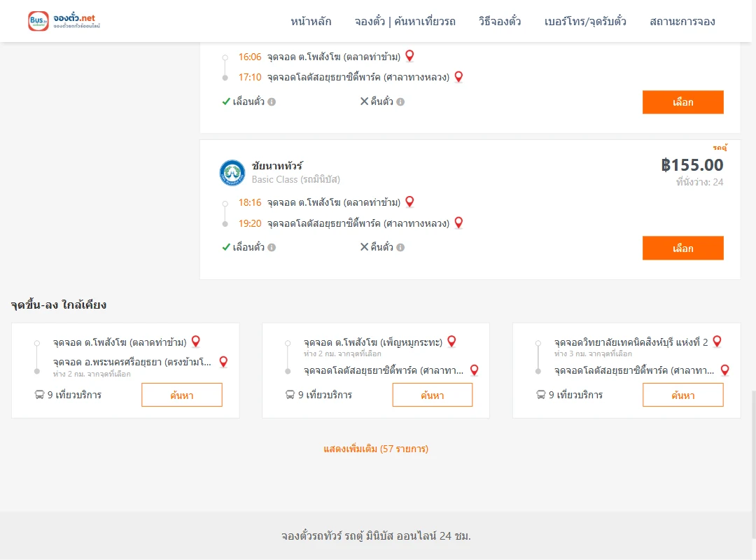
Task: Open map pin beside วิทยาลัยเทคนิคสิงห์บุรี stop
Action: (x=717, y=342)
